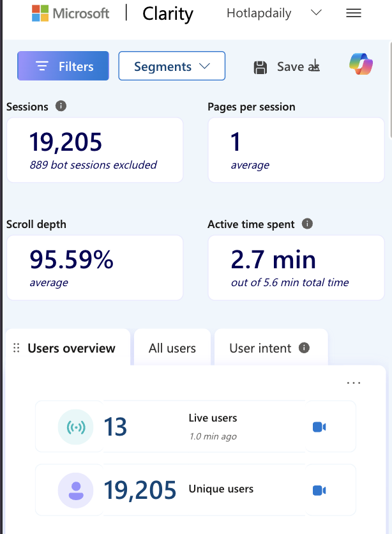The height and width of the screenshot is (534, 392).
Task: View recordings for Unique users
Action: (x=319, y=490)
